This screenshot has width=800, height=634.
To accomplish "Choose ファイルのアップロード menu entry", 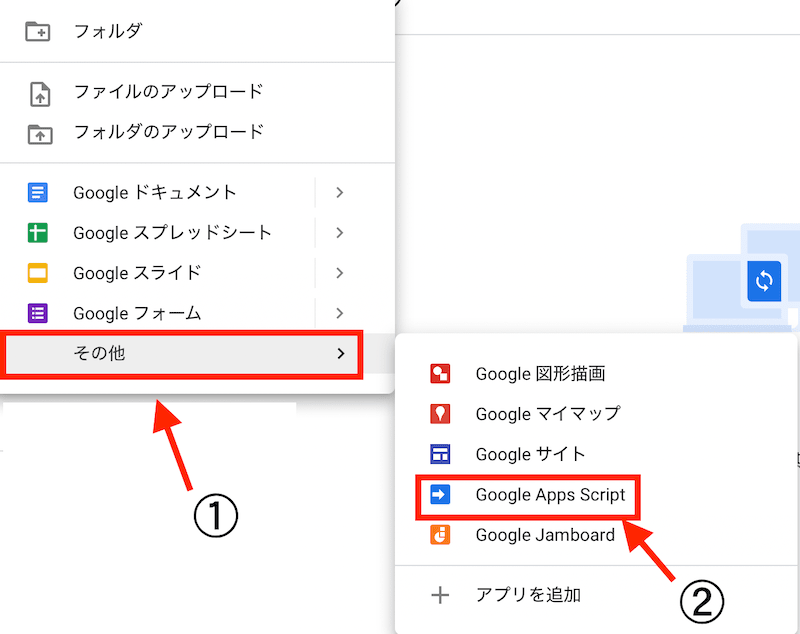I will pyautogui.click(x=168, y=92).
